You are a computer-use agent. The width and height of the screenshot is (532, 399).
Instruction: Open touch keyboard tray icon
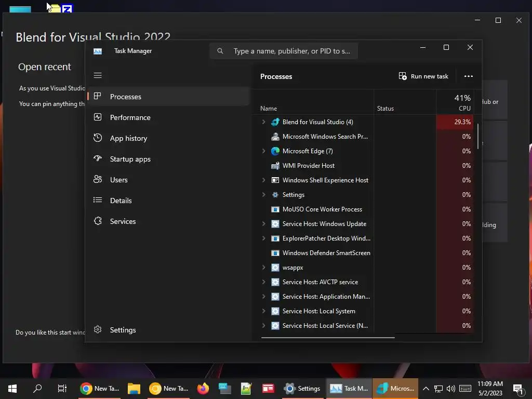[x=465, y=389]
